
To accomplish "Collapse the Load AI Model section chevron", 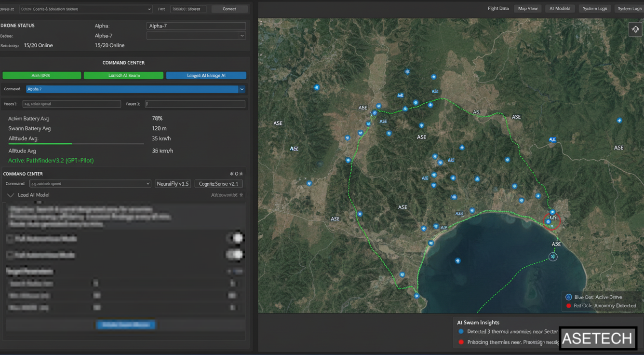I will point(11,195).
